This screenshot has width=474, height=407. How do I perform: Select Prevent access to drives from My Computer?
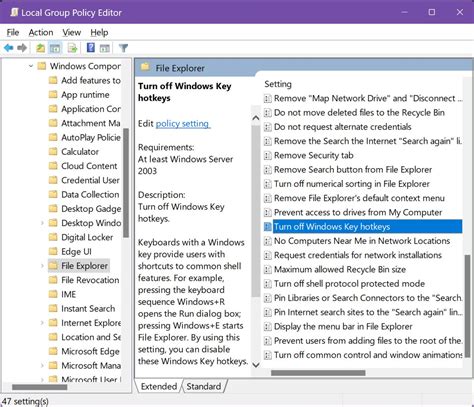[358, 213]
